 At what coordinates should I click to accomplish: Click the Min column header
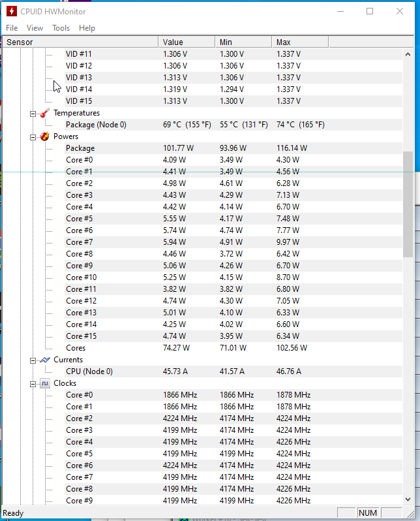coord(243,42)
